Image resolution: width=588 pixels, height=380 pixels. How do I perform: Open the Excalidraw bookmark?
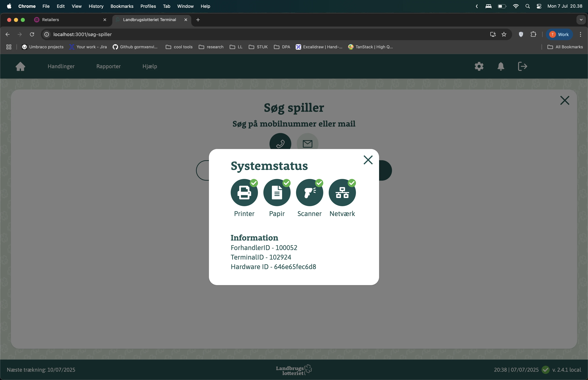click(x=319, y=47)
